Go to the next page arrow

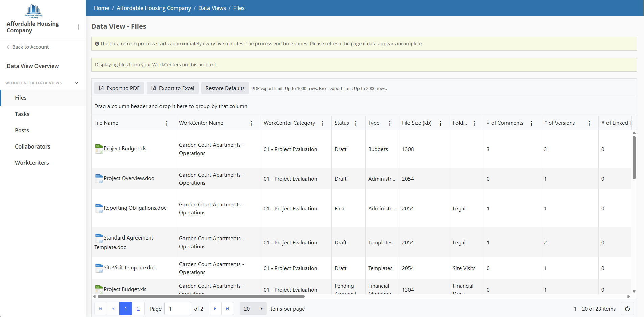215,309
